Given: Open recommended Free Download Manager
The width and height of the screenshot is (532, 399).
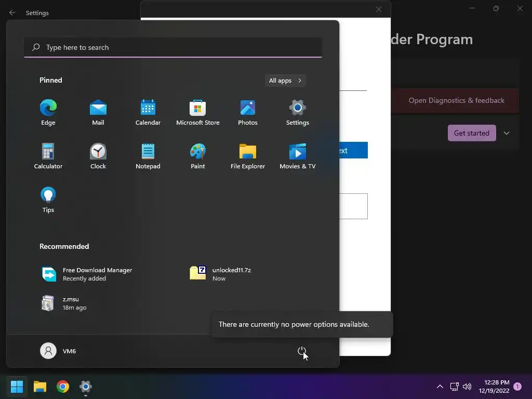Looking at the screenshot, I should click(87, 274).
